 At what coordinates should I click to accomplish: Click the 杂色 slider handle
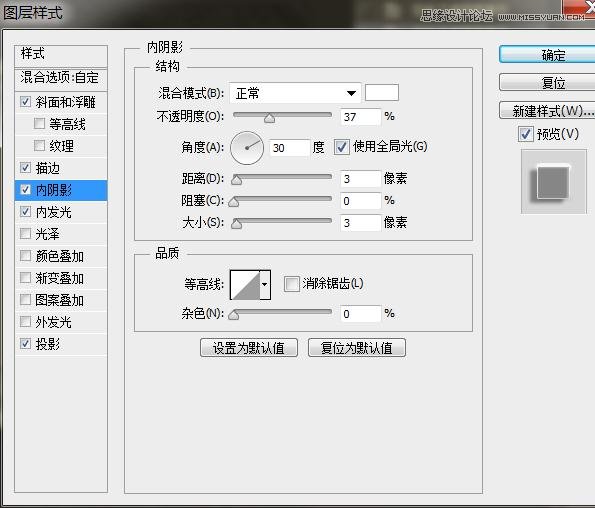pyautogui.click(x=233, y=315)
